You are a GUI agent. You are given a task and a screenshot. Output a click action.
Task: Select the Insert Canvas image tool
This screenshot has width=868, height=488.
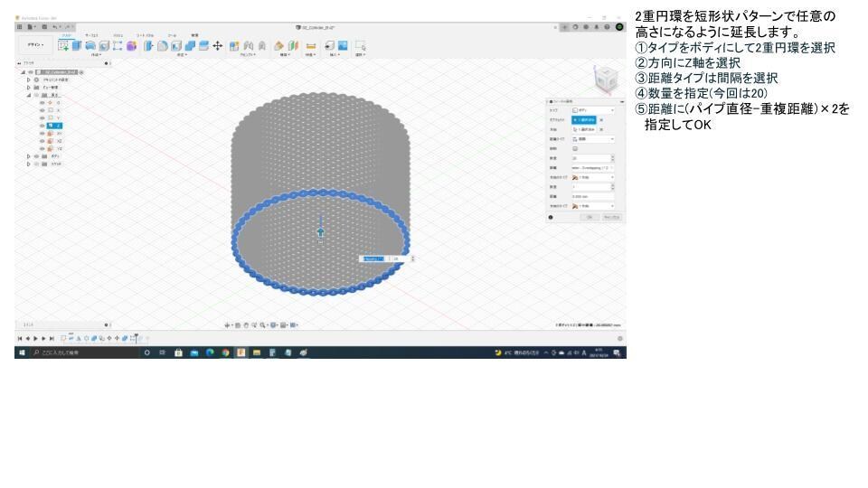tap(344, 46)
